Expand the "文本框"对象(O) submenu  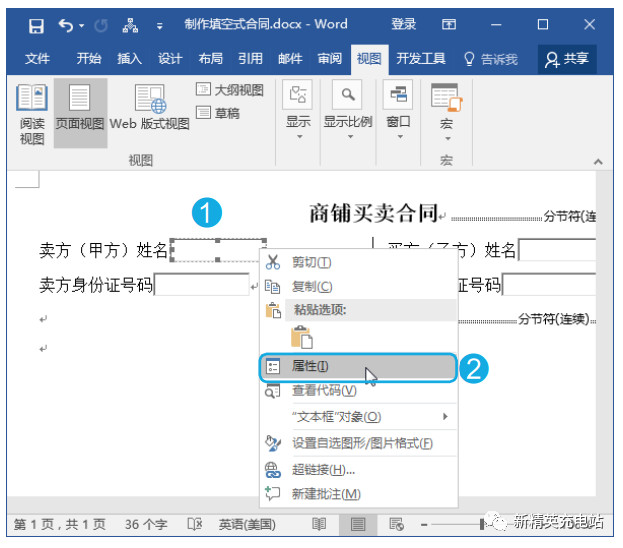[358, 416]
